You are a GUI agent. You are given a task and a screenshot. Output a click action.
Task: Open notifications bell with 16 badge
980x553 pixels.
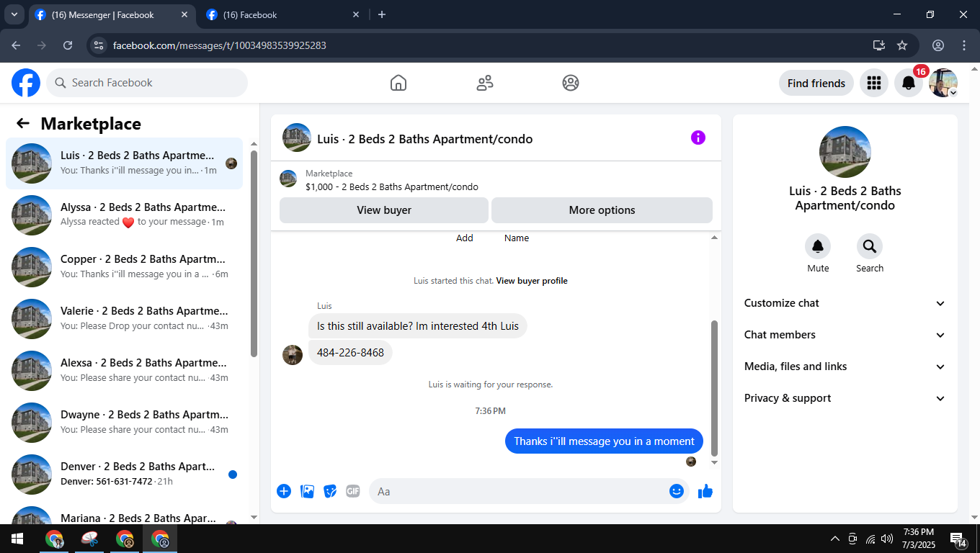coord(909,83)
